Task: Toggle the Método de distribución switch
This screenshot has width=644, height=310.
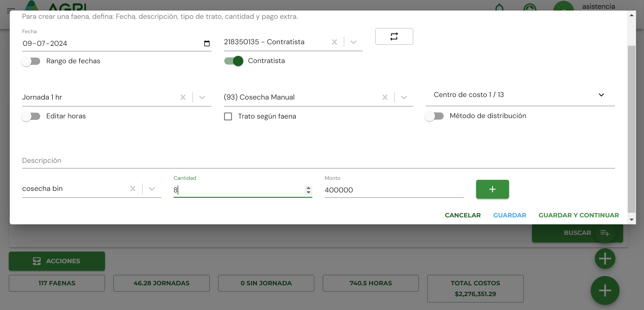Action: (434, 116)
